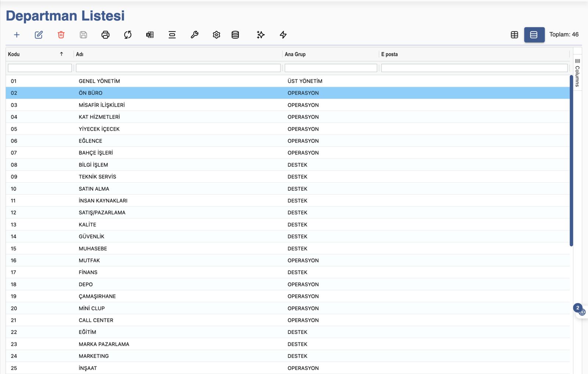Viewport: 588px width, 374px height.
Task: Open the Columns side panel
Action: 577,72
